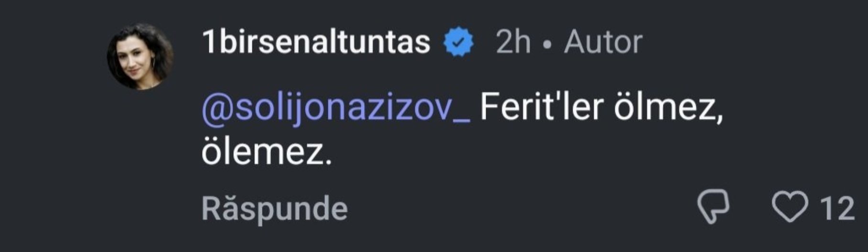Click the like count 12
The image size is (868, 252).
[x=837, y=209]
